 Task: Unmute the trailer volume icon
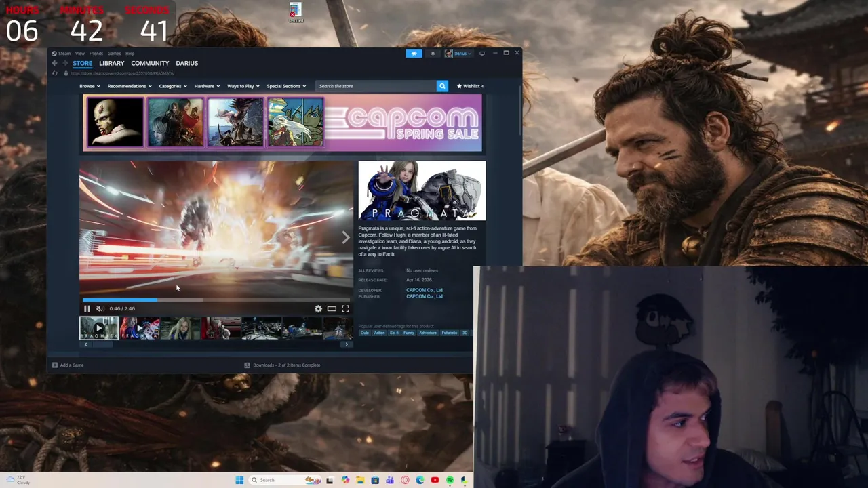[100, 308]
